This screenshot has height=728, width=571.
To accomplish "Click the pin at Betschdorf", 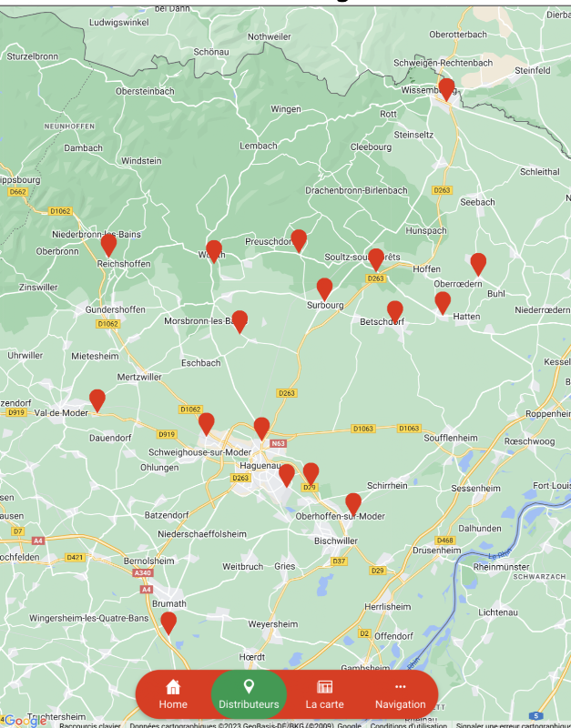I will pos(395,312).
